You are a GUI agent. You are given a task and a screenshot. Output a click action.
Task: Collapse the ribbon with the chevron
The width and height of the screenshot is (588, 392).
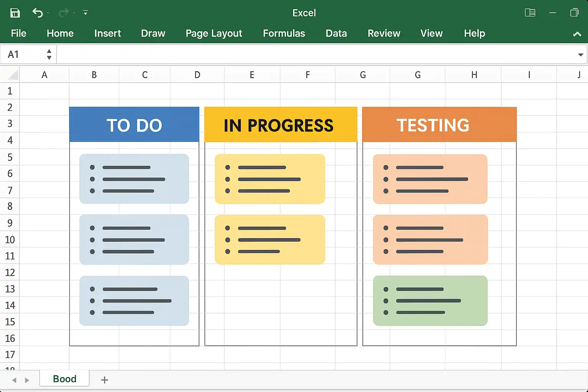tap(577, 34)
